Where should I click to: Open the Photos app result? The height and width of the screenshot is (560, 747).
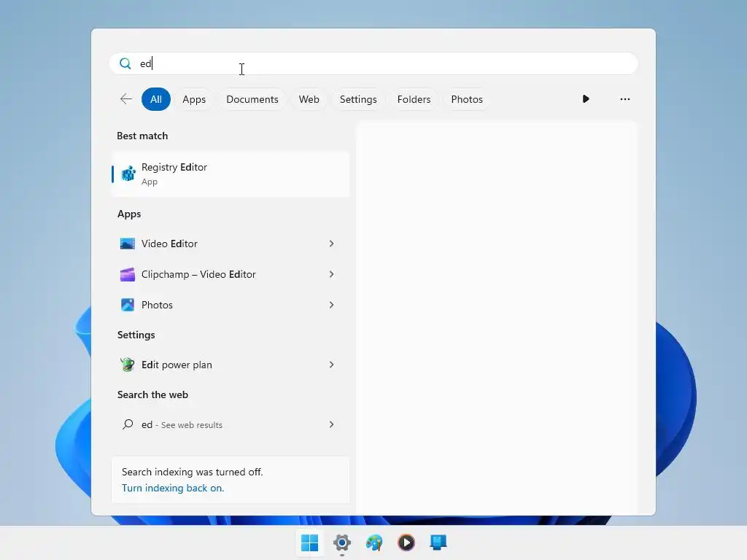click(231, 305)
